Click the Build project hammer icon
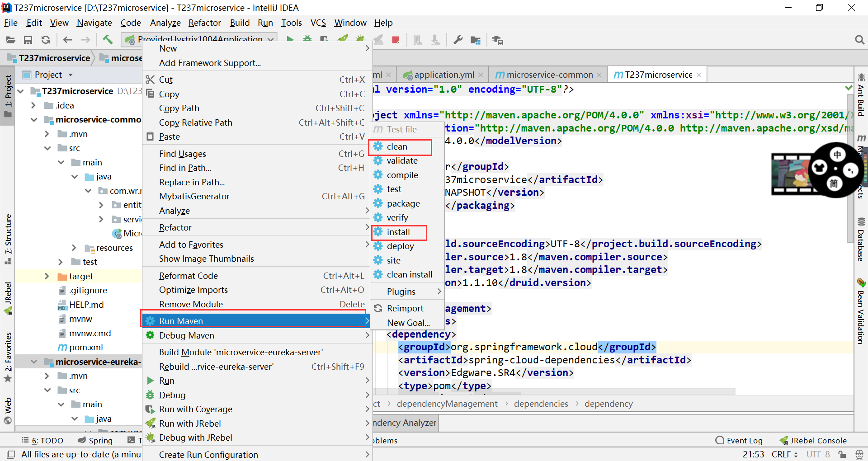The image size is (868, 461). point(108,40)
